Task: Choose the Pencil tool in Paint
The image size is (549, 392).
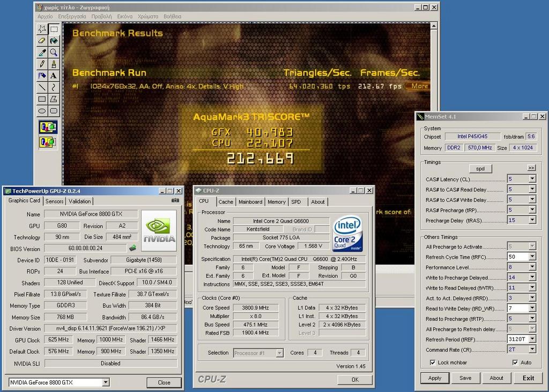Action: tap(42, 64)
